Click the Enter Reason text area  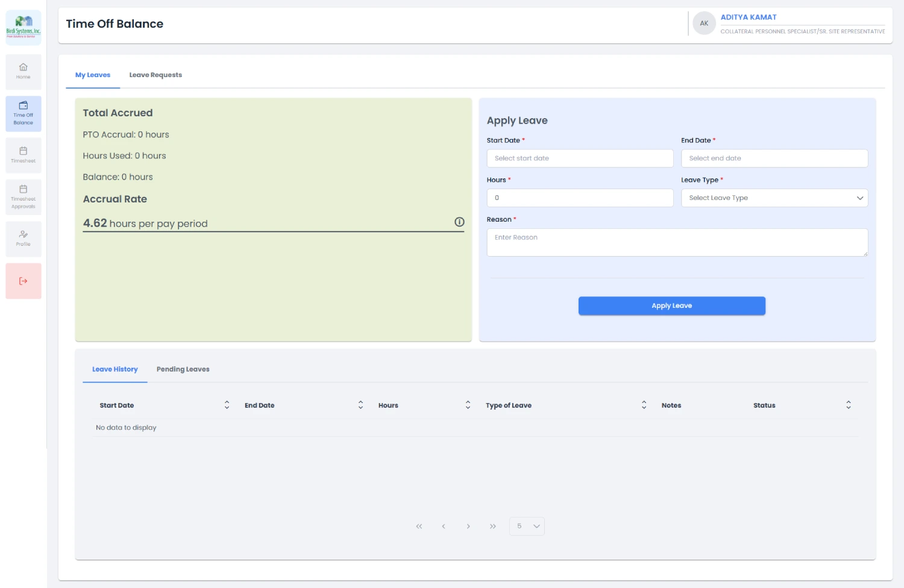pyautogui.click(x=677, y=243)
